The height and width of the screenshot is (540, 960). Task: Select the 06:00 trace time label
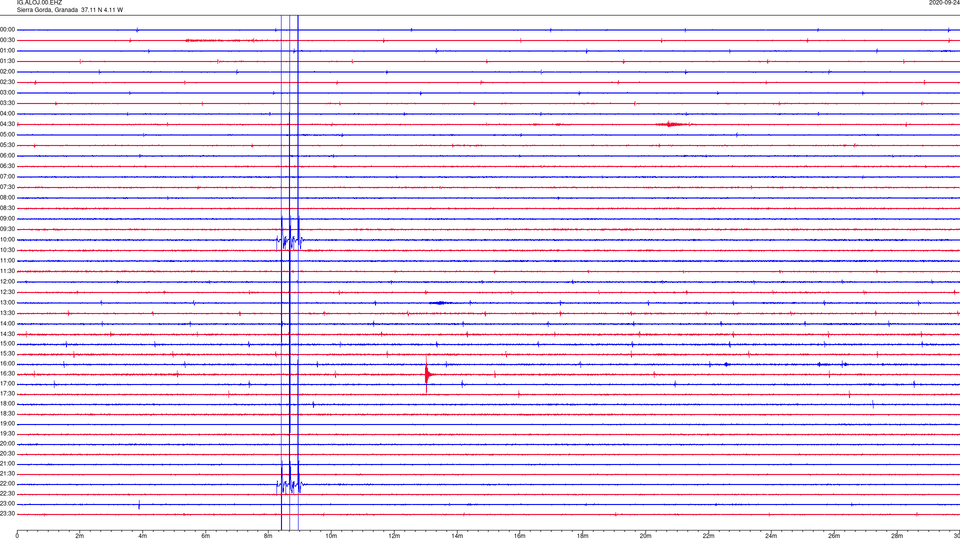8,156
